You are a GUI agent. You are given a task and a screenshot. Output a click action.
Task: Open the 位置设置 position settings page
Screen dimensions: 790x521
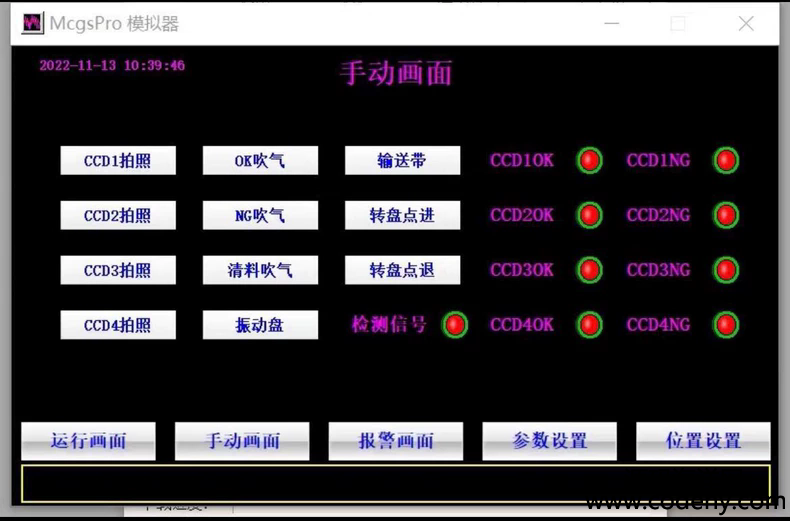(703, 441)
